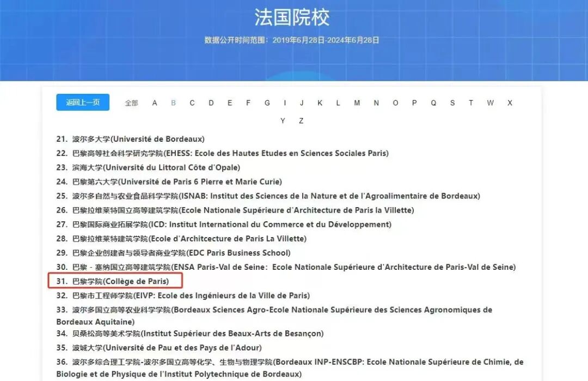Open Université de Pau entry
Viewport: 588px width, 381px height.
[159, 347]
